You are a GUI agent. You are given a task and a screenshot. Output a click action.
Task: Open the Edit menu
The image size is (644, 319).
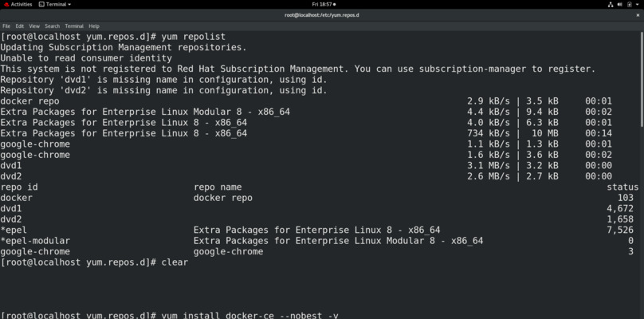(x=20, y=26)
